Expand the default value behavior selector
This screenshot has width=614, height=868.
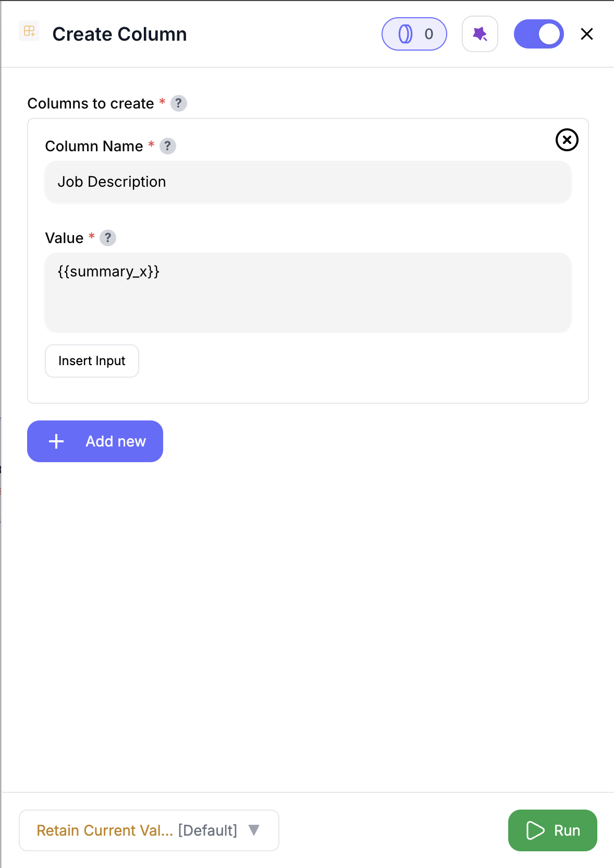pyautogui.click(x=149, y=830)
